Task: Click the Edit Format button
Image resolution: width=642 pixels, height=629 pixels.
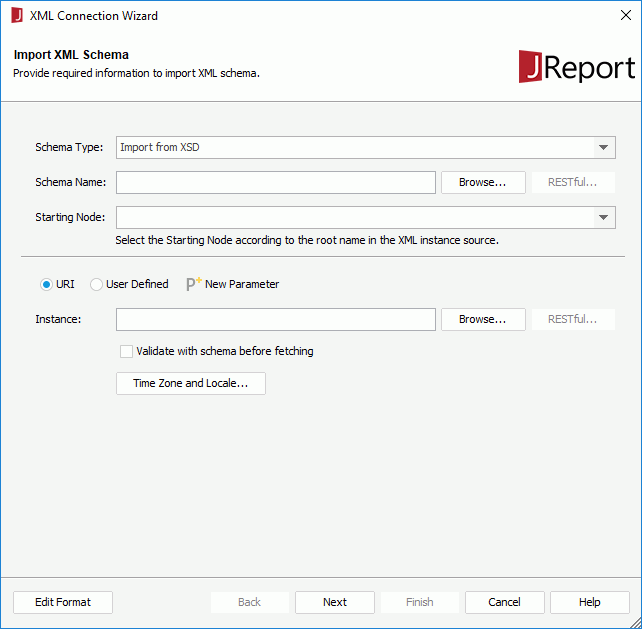Action: 63,602
